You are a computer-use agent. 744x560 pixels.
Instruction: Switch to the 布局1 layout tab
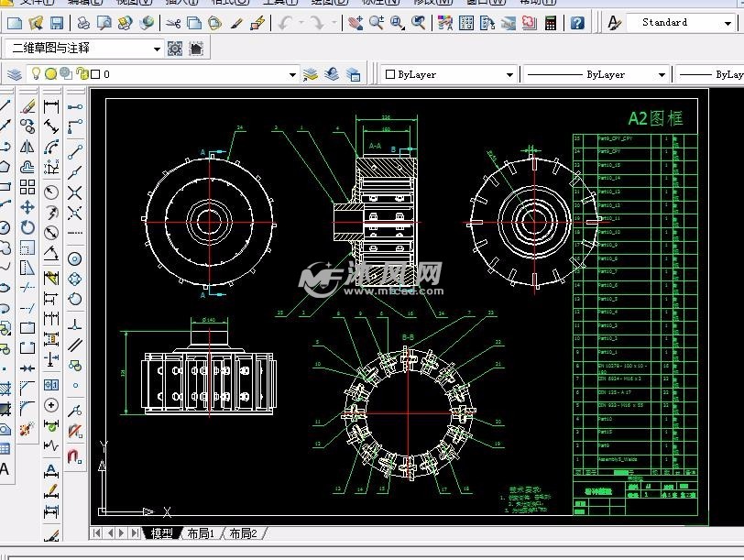point(201,533)
